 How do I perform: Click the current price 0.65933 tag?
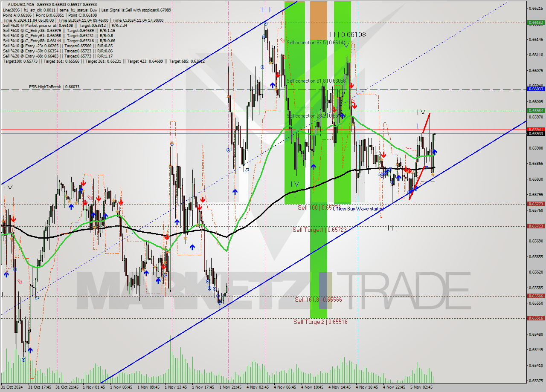[536, 133]
